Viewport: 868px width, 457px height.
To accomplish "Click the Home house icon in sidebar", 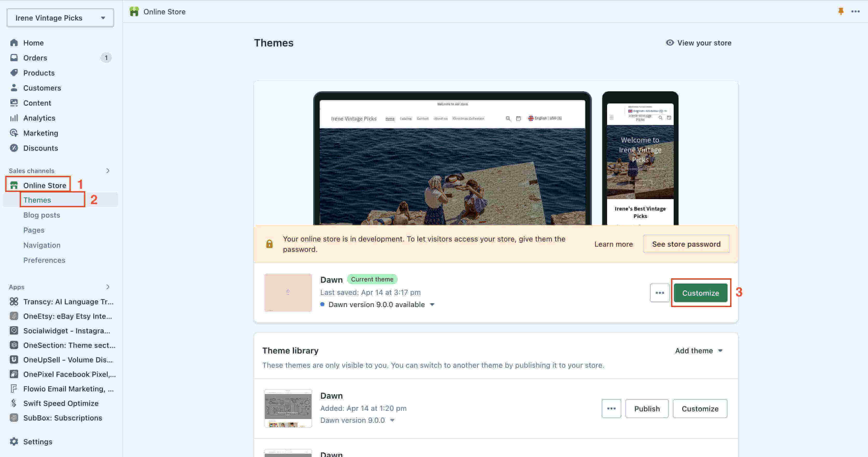I will (x=14, y=43).
